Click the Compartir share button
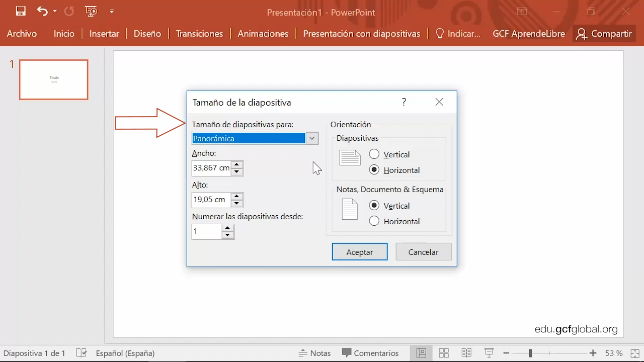The image size is (644, 362). [x=604, y=34]
